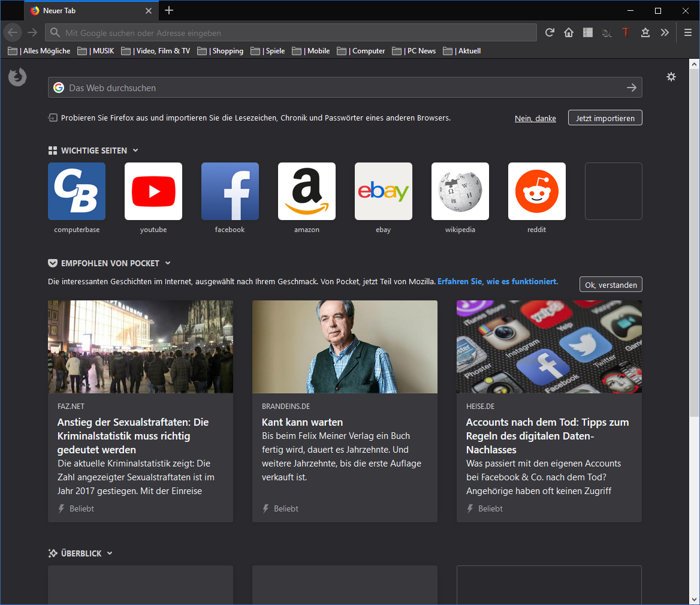The width and height of the screenshot is (700, 605).
Task: Open the computerbase top site tile
Action: click(x=77, y=191)
